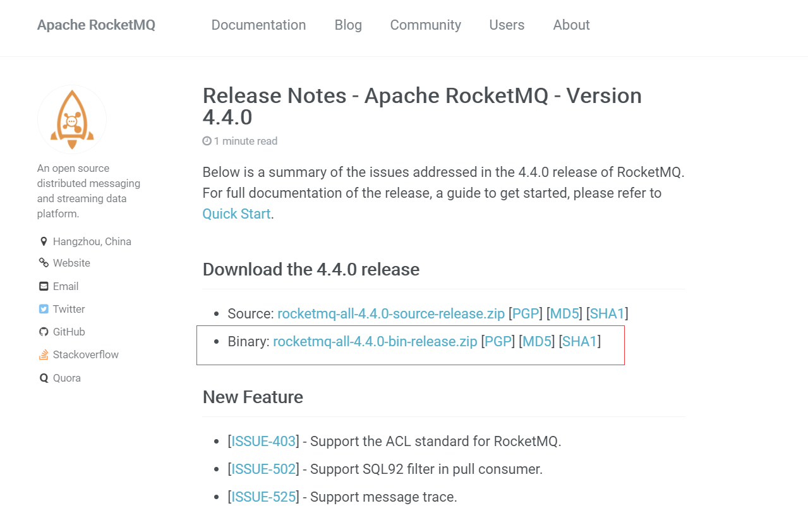Download rocketmq-all-4.4.0-source-release.zip
The image size is (808, 532).
[391, 313]
